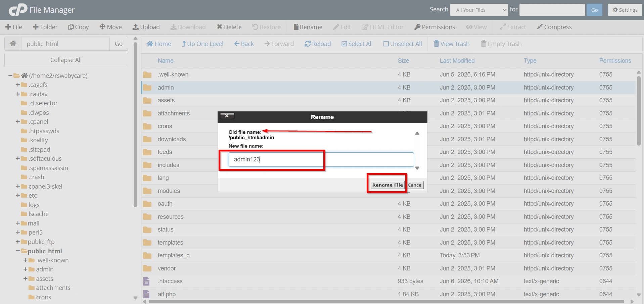Click the folder tree scrollbar

[x=135, y=124]
